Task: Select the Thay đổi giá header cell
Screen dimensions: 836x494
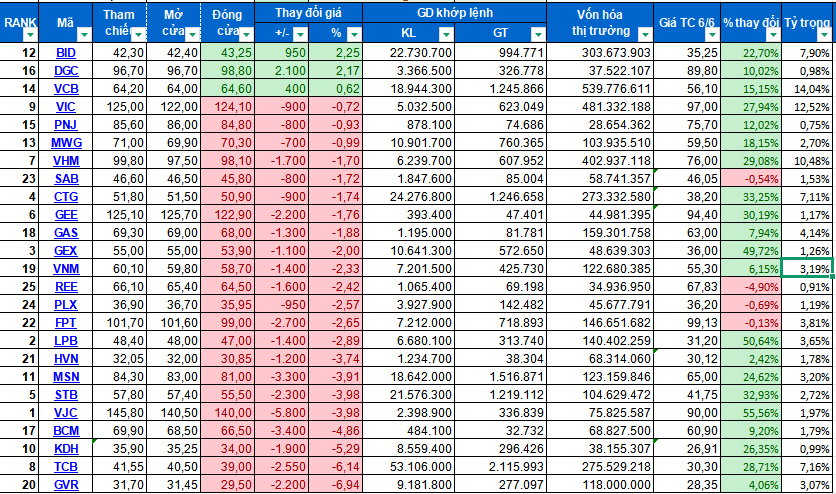Action: coord(309,13)
